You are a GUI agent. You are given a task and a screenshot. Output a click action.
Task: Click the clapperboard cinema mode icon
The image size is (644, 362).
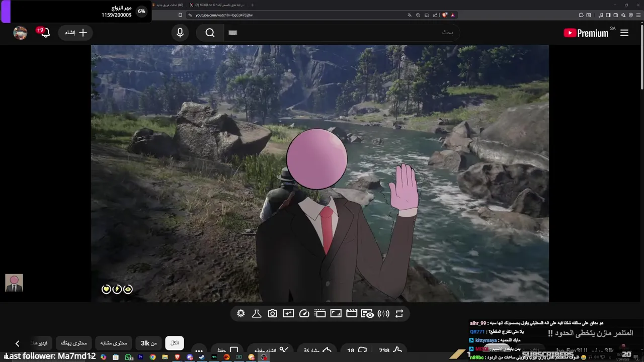352,314
